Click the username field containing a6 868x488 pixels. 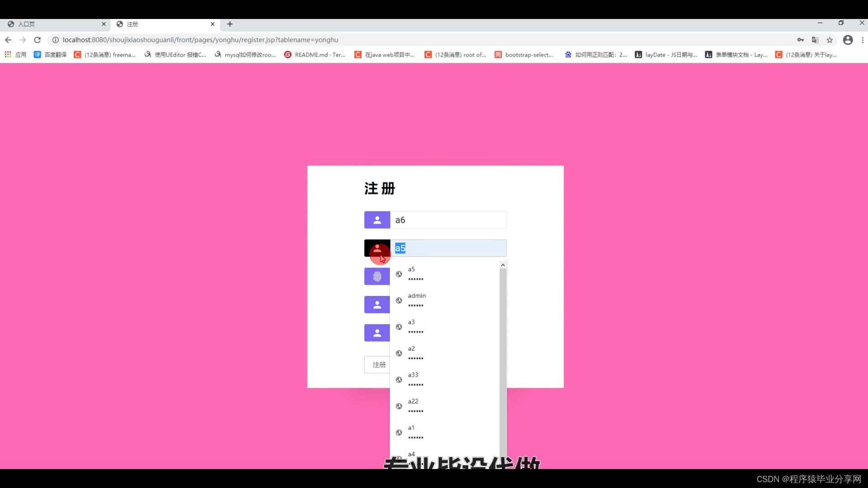coord(448,220)
